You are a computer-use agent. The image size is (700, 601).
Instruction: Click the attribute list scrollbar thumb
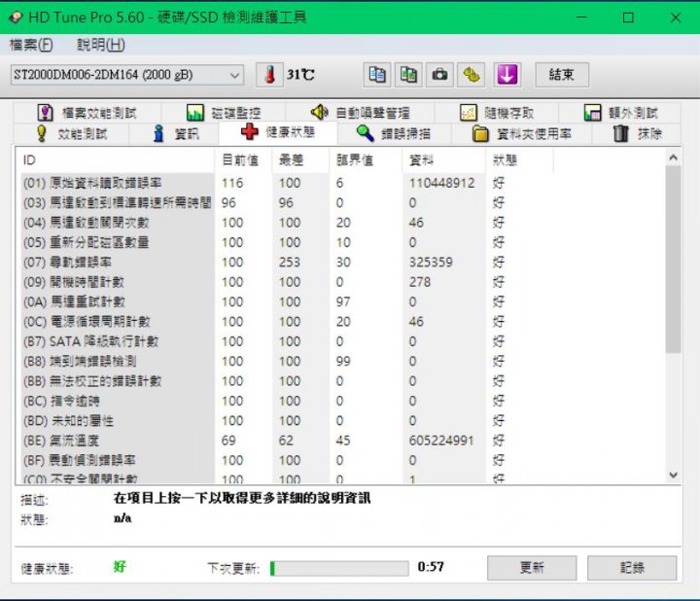pyautogui.click(x=673, y=260)
